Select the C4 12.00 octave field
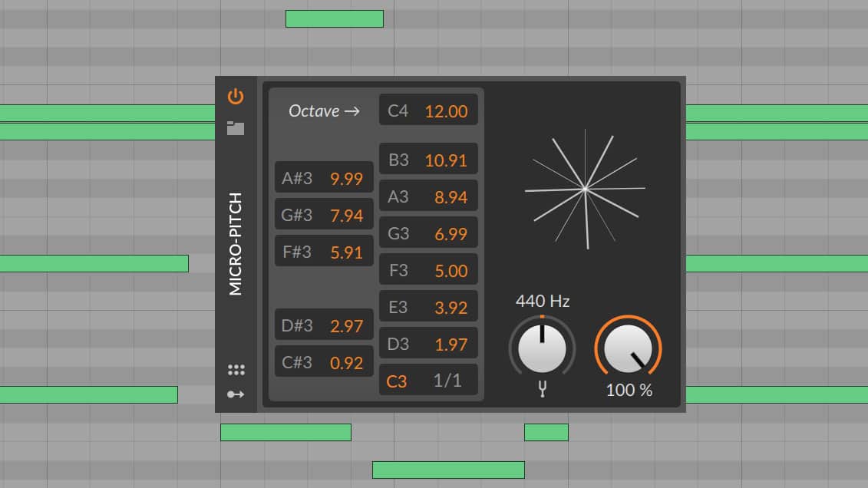 pyautogui.click(x=428, y=110)
